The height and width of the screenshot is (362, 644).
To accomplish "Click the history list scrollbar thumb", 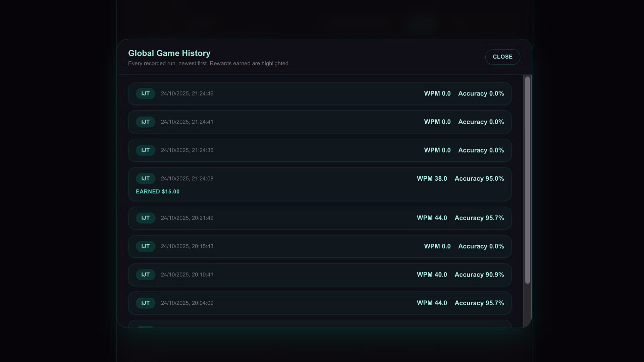I will pyautogui.click(x=527, y=180).
